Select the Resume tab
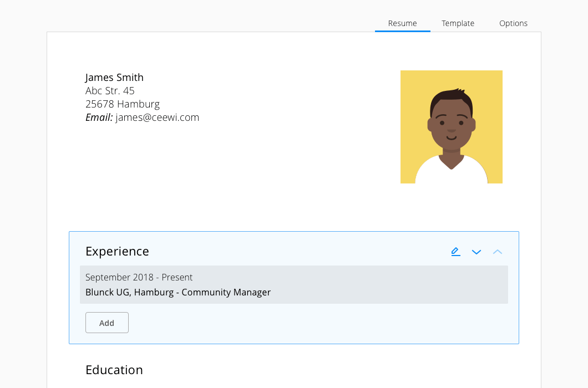The width and height of the screenshot is (588, 388). coord(402,23)
